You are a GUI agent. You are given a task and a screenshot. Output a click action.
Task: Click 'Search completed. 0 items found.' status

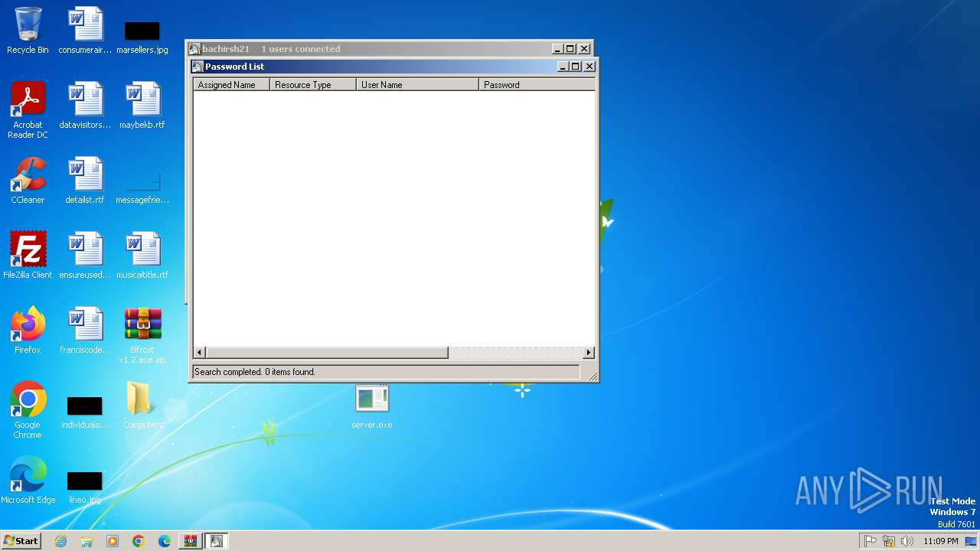[255, 372]
